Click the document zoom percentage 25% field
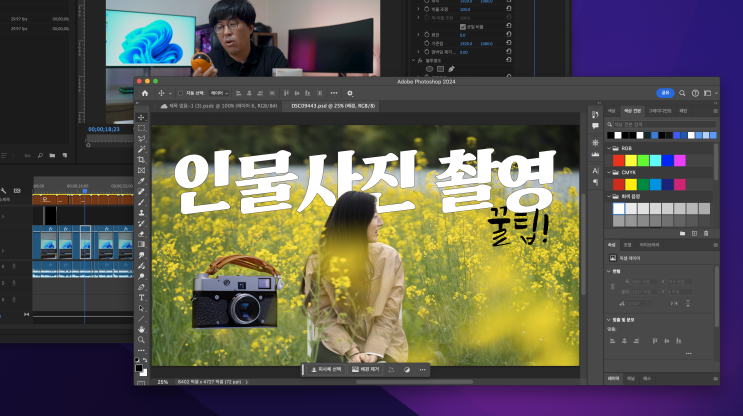The width and height of the screenshot is (743, 416). point(163,381)
